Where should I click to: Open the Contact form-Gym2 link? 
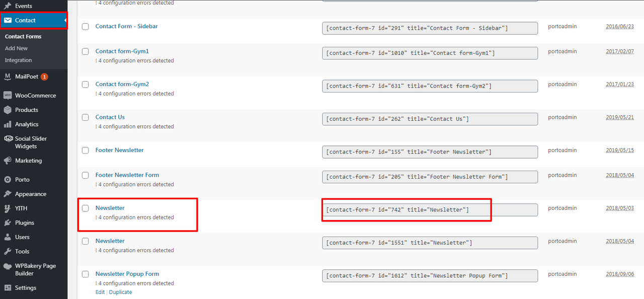122,84
